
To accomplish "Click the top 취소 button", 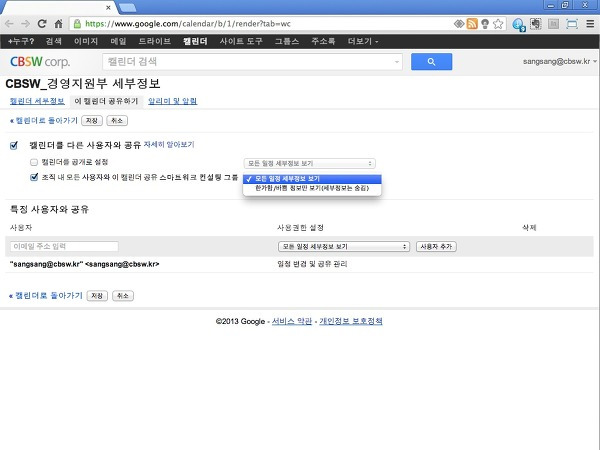I will pyautogui.click(x=117, y=121).
